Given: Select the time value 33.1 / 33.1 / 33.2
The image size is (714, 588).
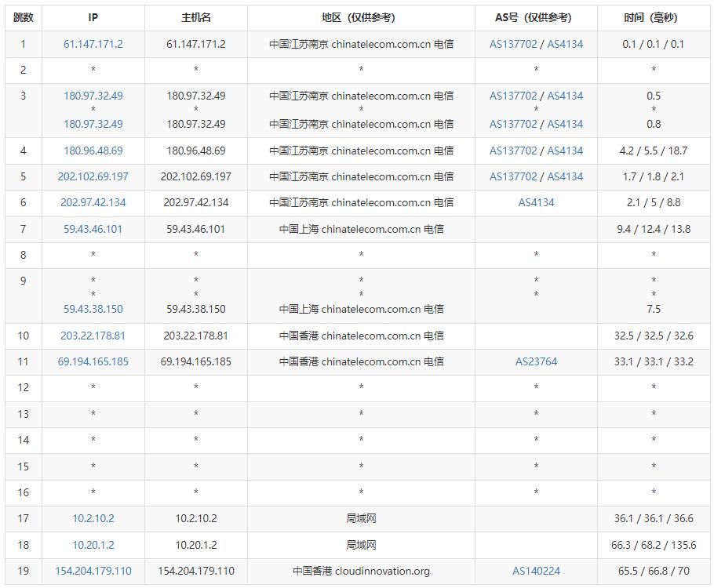Looking at the screenshot, I should click(654, 361).
